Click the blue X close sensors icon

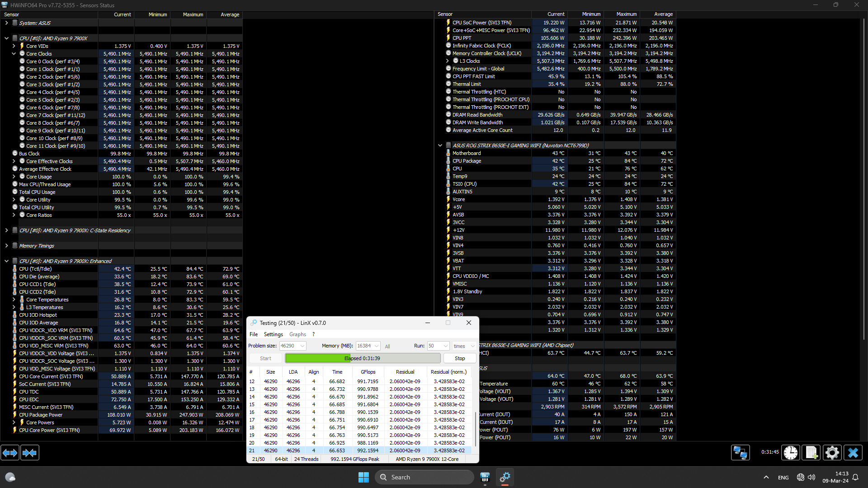(853, 452)
